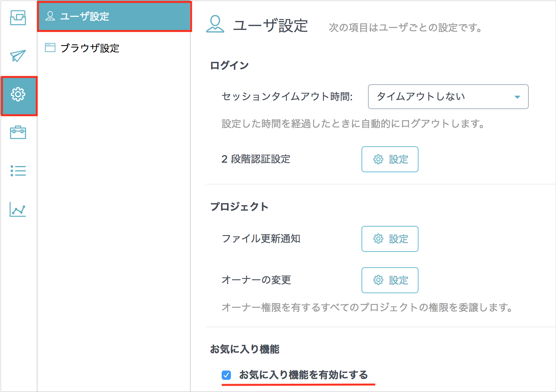This screenshot has width=556, height=392.
Task: Click the large user icon beside page title
Action: pyautogui.click(x=215, y=24)
